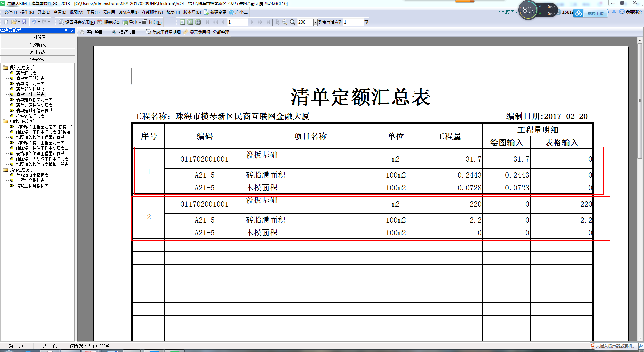
Task: Select 构件做法汇总表 report
Action: tap(30, 116)
